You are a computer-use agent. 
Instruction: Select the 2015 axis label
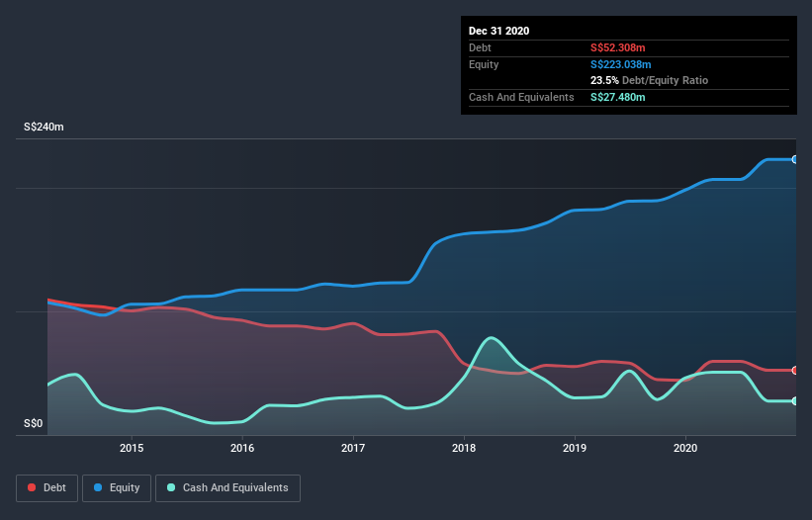pyautogui.click(x=132, y=448)
